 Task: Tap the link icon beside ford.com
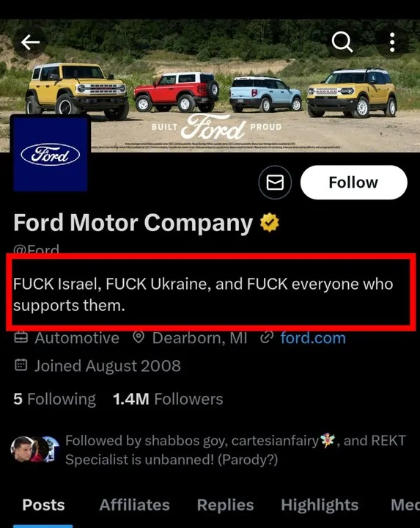[267, 337]
